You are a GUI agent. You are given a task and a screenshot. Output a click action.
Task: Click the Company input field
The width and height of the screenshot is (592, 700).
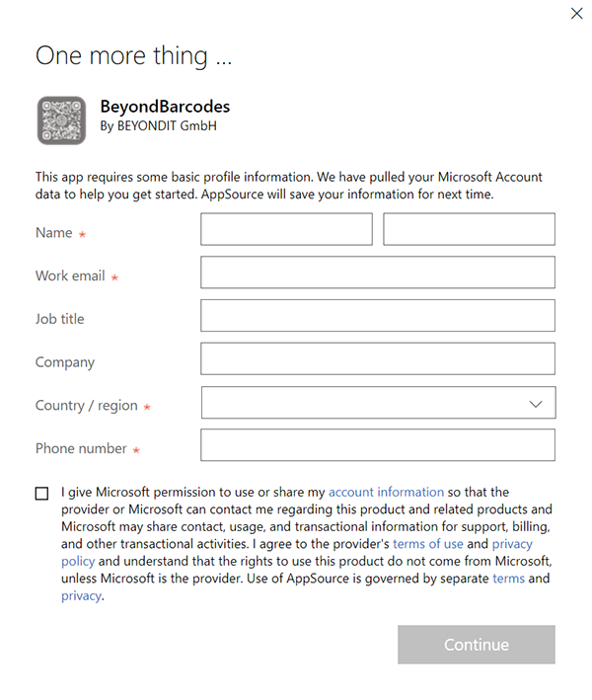tap(377, 359)
